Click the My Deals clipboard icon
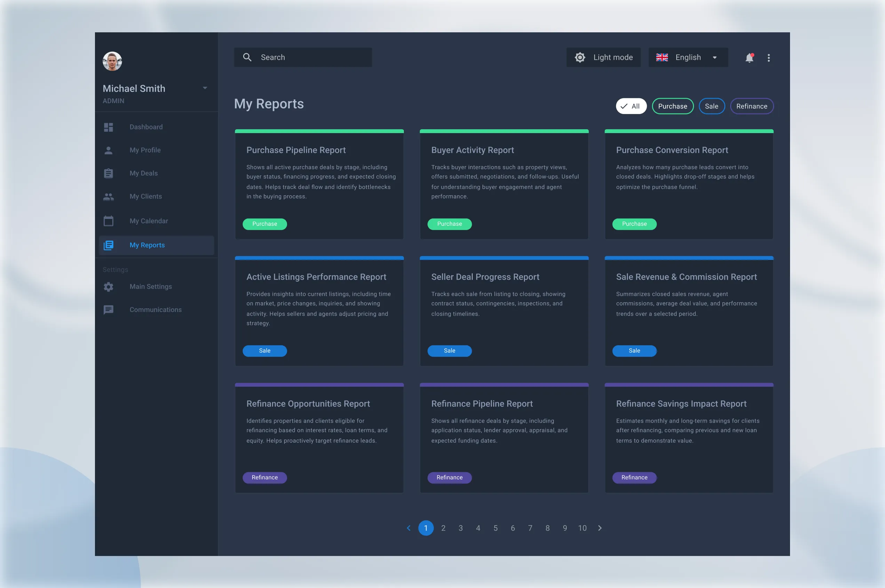The width and height of the screenshot is (885, 588). click(109, 173)
